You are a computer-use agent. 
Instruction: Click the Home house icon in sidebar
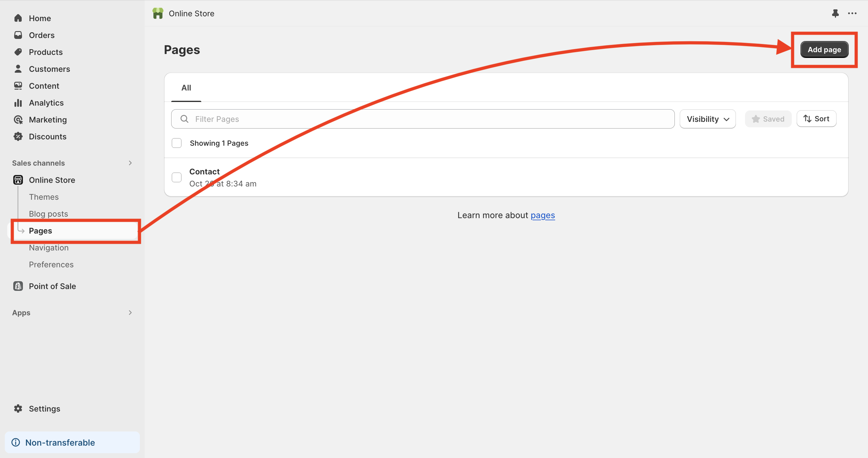(18, 18)
